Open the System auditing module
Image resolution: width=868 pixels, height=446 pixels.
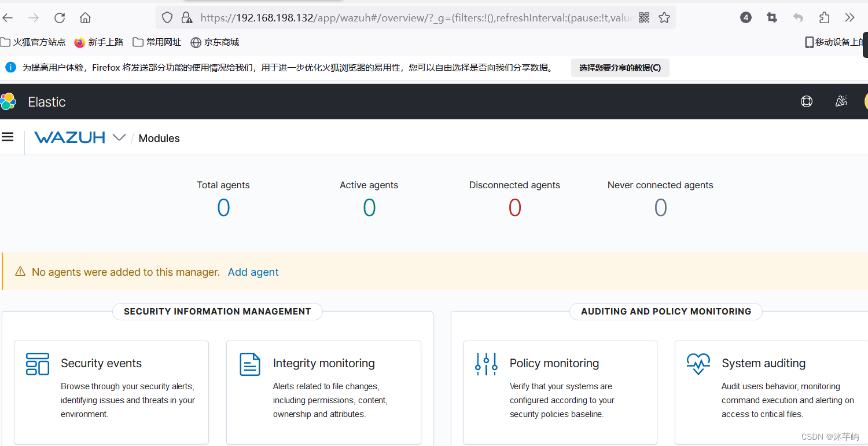764,363
